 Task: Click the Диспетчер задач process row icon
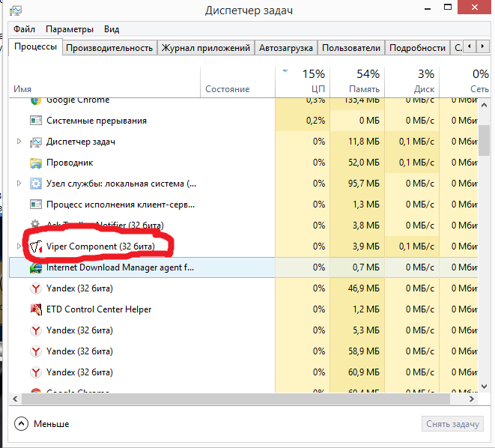36,142
